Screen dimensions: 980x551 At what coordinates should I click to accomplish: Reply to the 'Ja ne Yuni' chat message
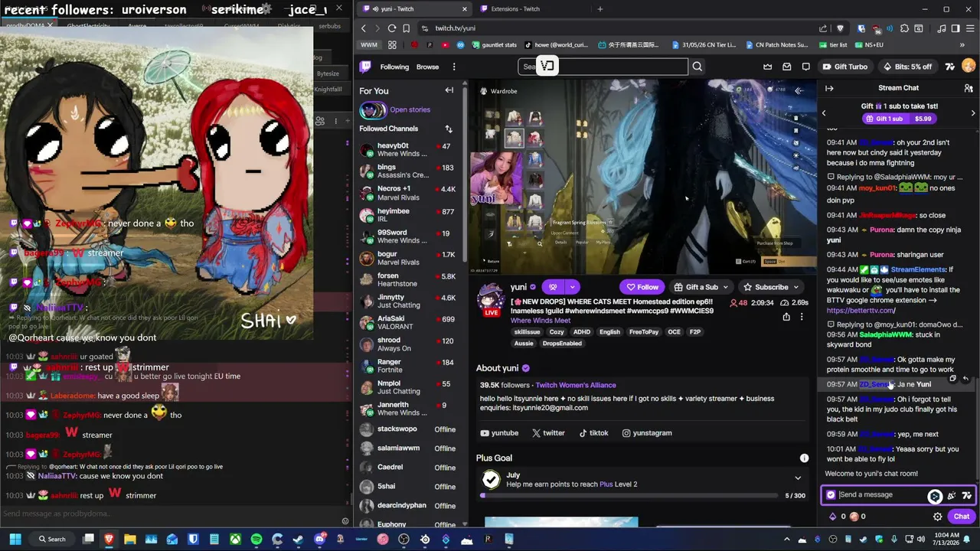coord(966,378)
